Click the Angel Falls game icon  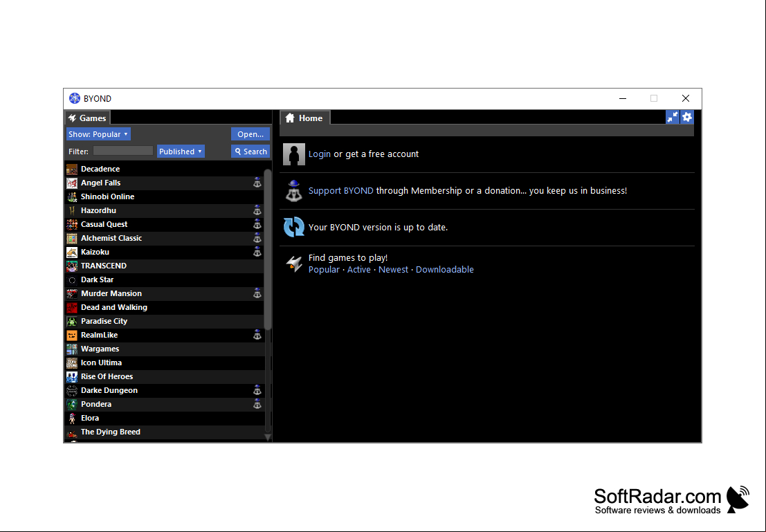(72, 183)
